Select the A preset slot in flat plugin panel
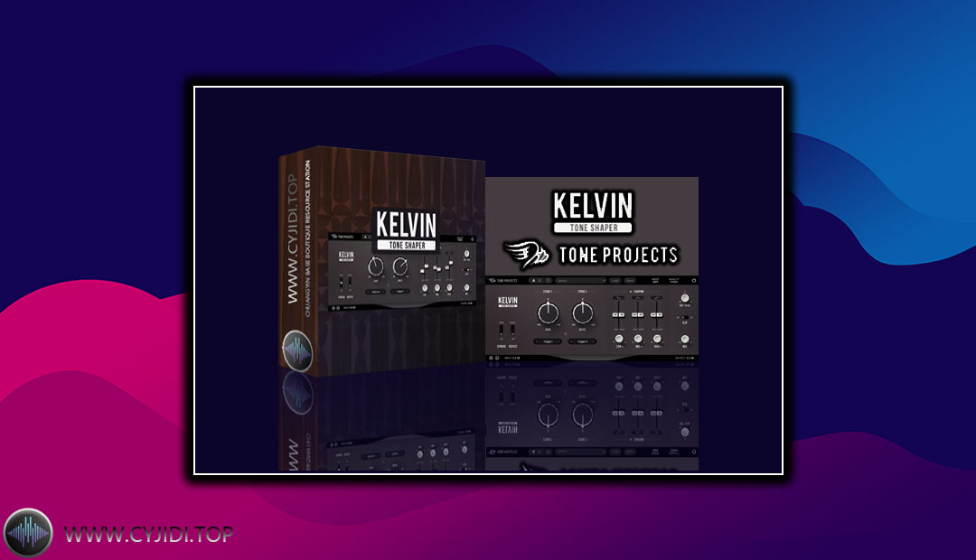This screenshot has width=976, height=560. [533, 281]
